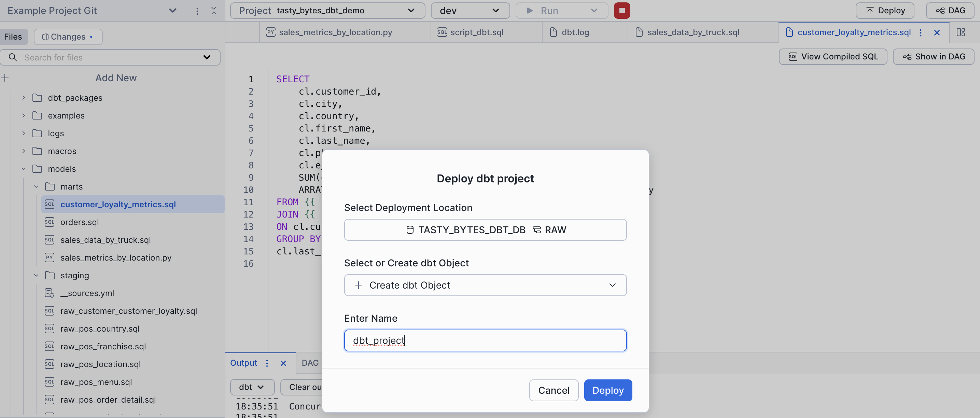
Task: Open the Create dbt Object dropdown
Action: [x=485, y=285]
